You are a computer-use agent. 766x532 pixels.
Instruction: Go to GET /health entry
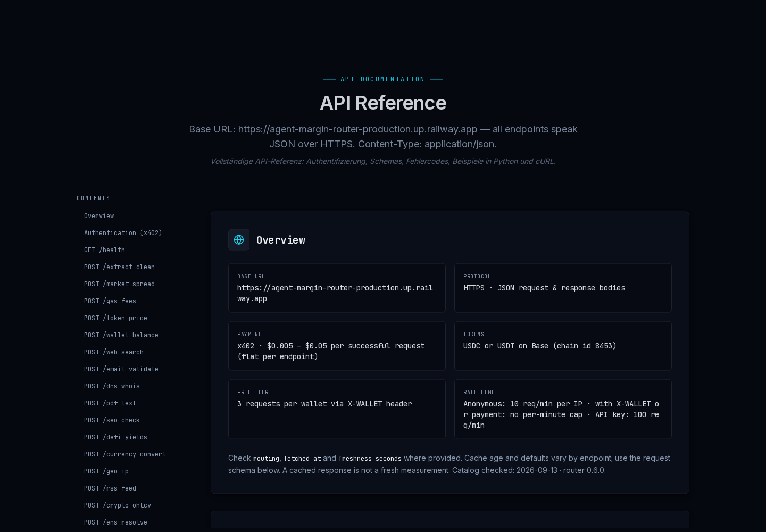pos(104,250)
